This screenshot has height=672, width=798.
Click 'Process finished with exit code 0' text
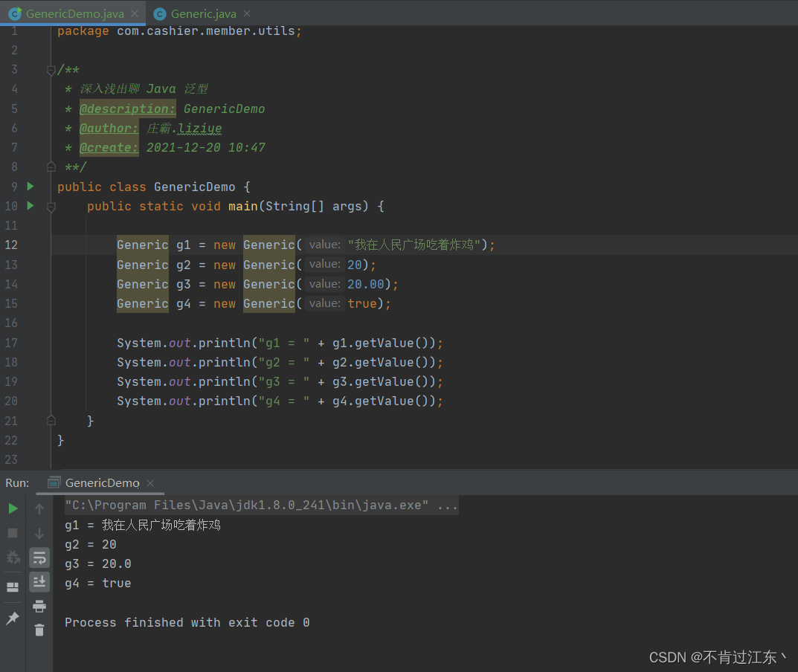(187, 623)
